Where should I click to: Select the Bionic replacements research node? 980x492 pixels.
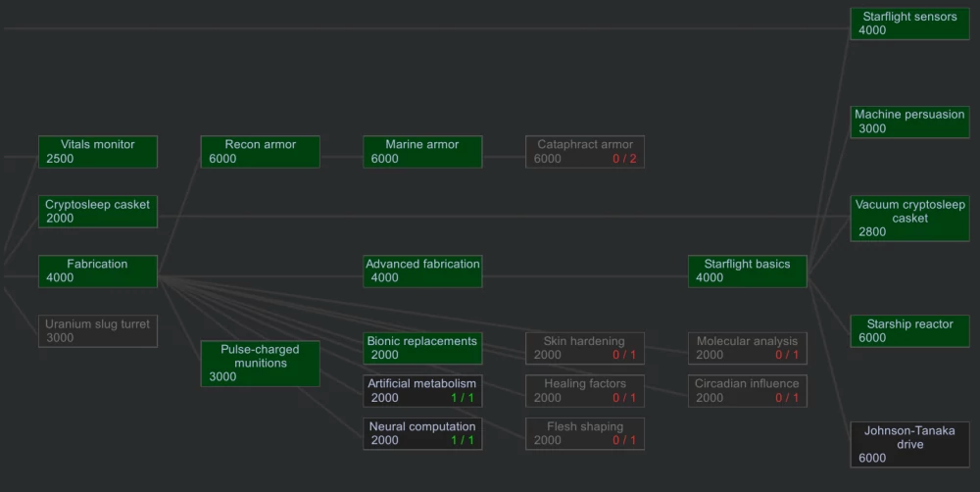click(x=422, y=348)
